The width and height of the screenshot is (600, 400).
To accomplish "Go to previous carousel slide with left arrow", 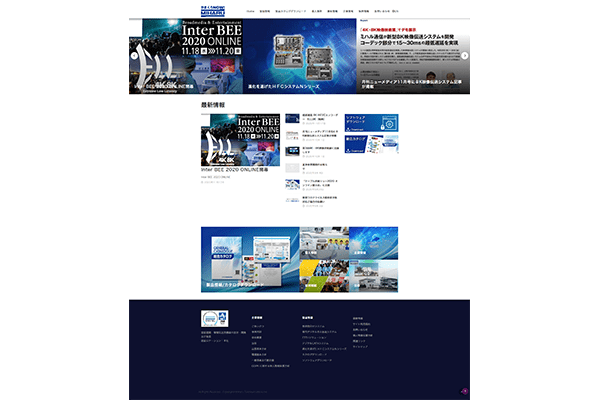I will (x=134, y=56).
